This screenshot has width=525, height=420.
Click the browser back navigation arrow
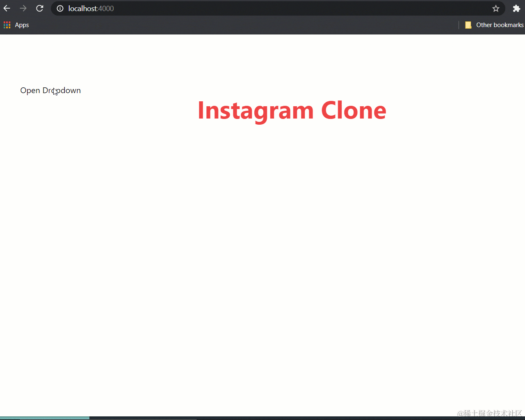[7, 8]
